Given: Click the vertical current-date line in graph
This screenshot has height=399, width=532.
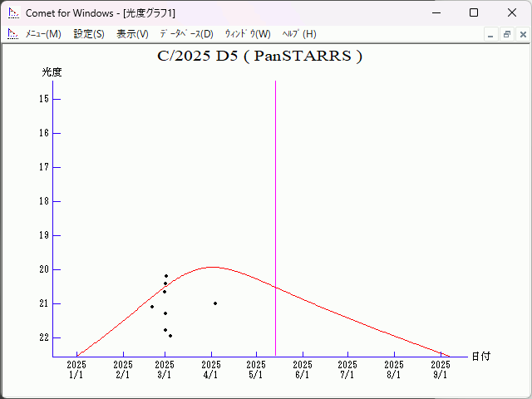Looking at the screenshot, I should coord(275,208).
